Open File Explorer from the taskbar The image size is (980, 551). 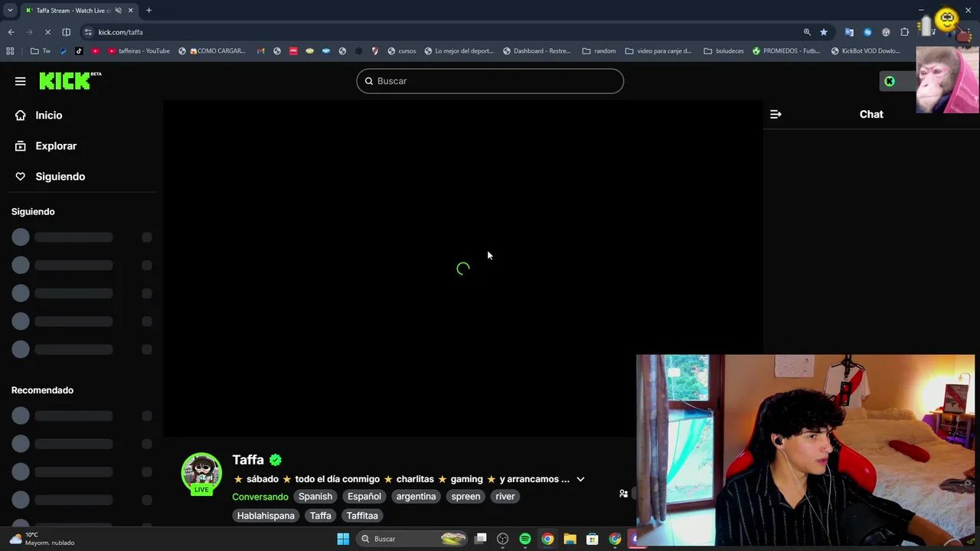pos(570,539)
